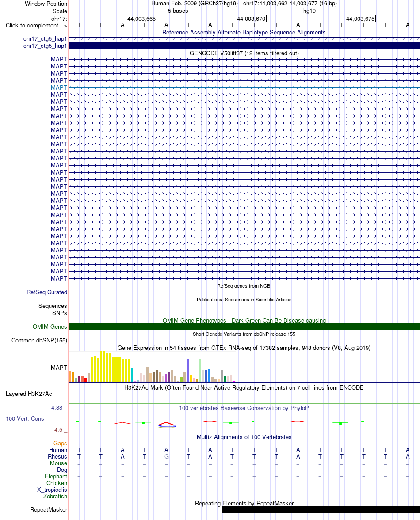Select the Dog species row label
Image resolution: width=420 pixels, height=520 pixels.
[62, 470]
